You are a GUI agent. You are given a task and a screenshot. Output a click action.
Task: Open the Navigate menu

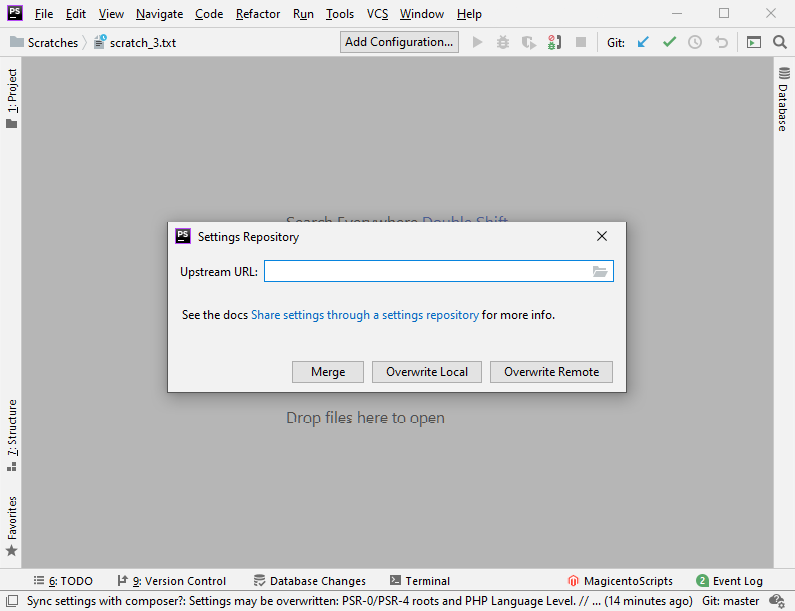pyautogui.click(x=159, y=14)
